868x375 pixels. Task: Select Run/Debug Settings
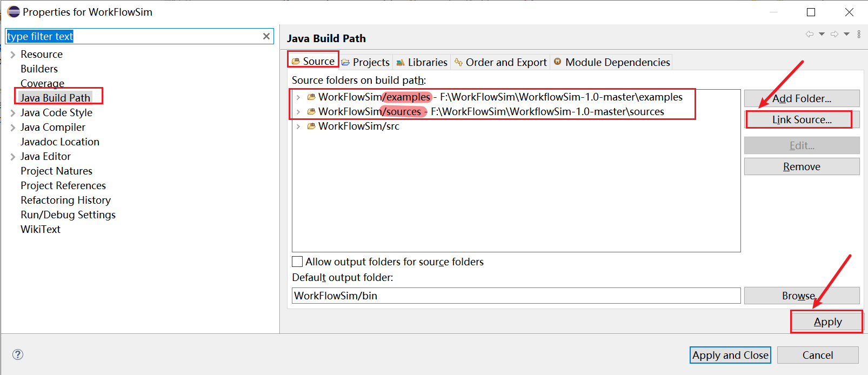coord(68,215)
